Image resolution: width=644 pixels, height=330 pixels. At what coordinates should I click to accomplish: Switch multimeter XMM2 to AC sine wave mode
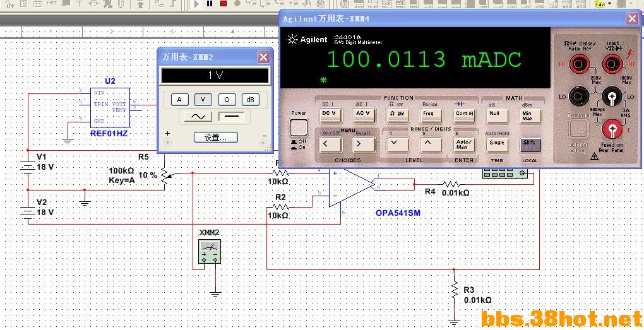coord(198,117)
